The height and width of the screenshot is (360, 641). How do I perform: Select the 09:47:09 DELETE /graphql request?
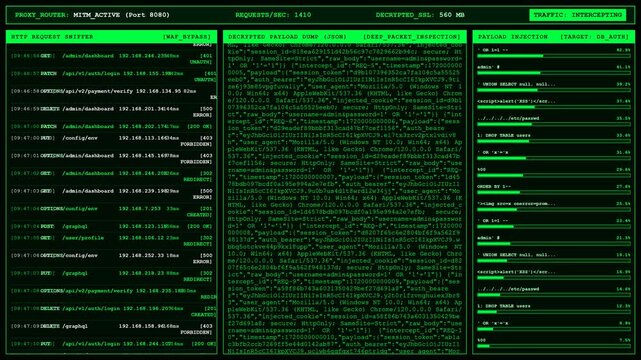coord(111,329)
